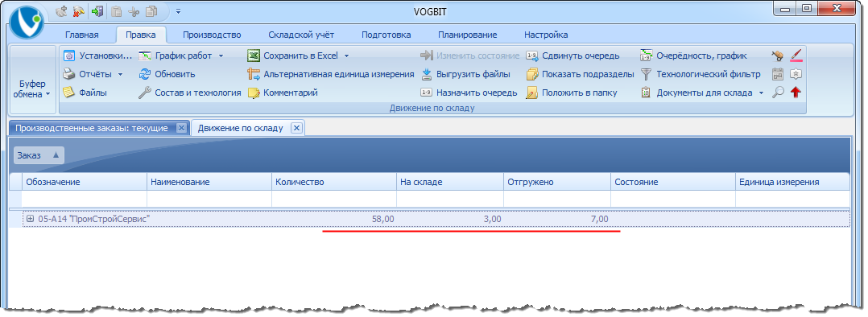Click the Положить в папку button
The width and height of the screenshot is (868, 317).
[572, 93]
